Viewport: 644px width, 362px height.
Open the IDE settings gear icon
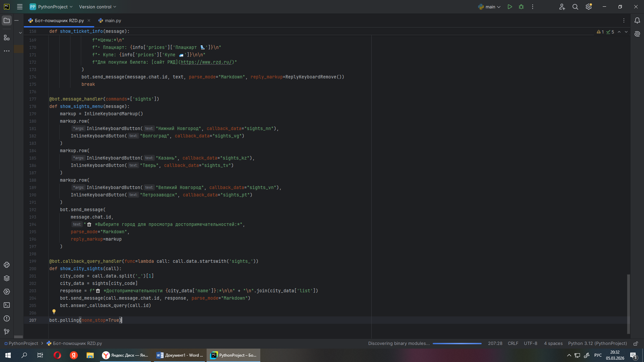pyautogui.click(x=589, y=7)
